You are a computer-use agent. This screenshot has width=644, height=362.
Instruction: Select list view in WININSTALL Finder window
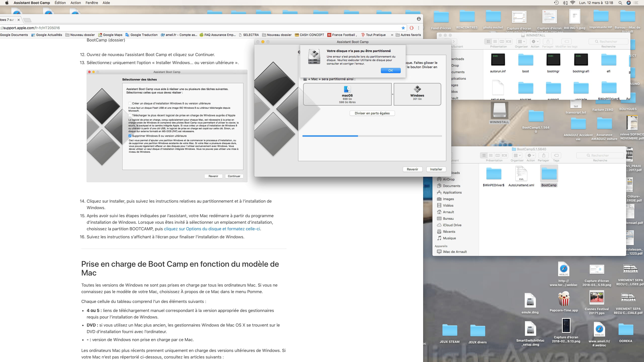[x=495, y=41]
